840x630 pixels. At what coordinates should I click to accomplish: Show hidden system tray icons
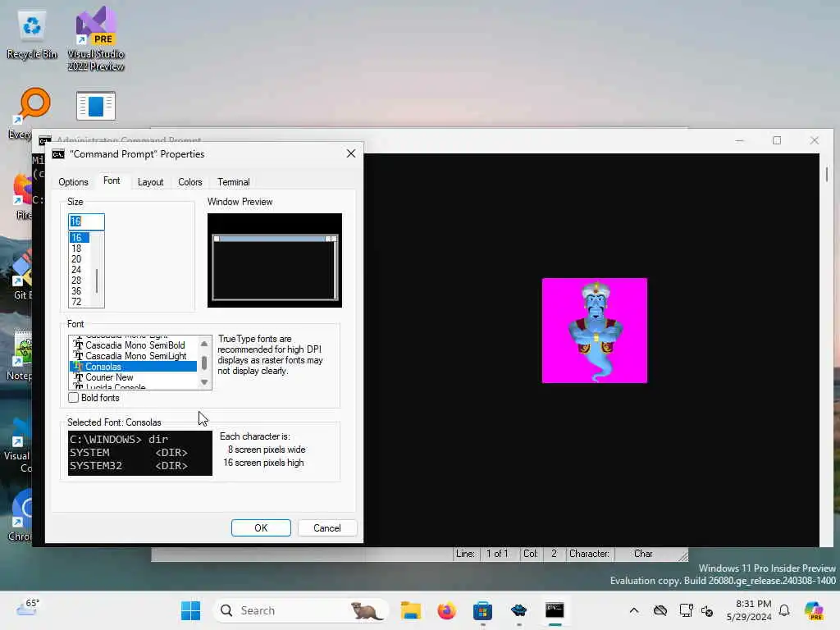point(634,610)
